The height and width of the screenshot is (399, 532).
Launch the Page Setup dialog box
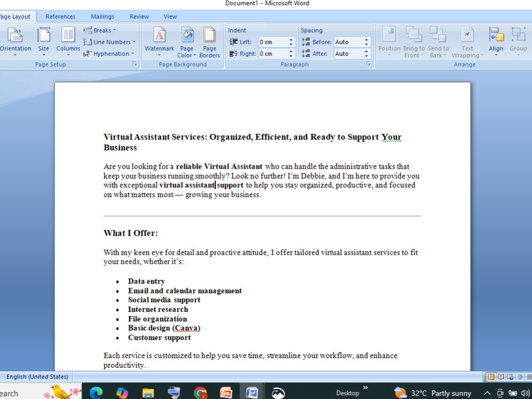pyautogui.click(x=135, y=64)
